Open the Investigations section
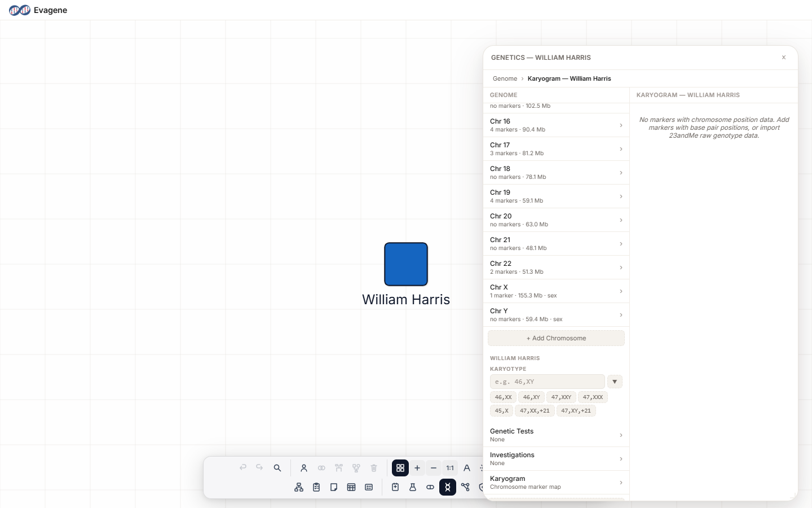 click(x=556, y=459)
